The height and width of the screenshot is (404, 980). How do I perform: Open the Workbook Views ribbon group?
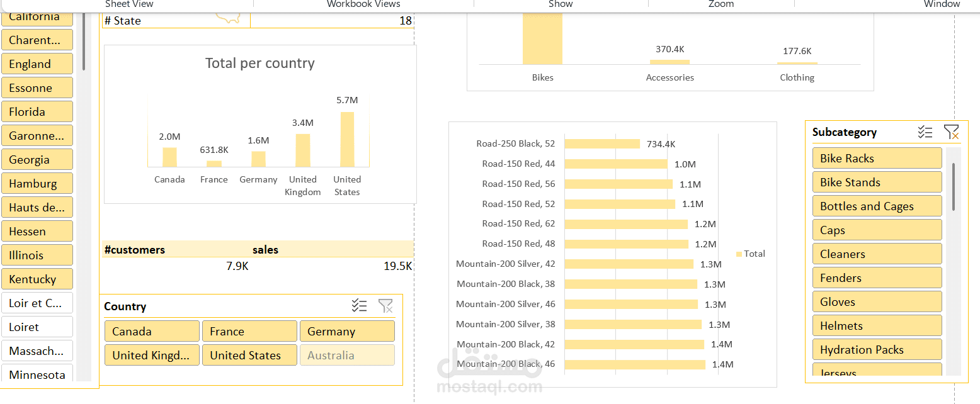click(x=363, y=4)
